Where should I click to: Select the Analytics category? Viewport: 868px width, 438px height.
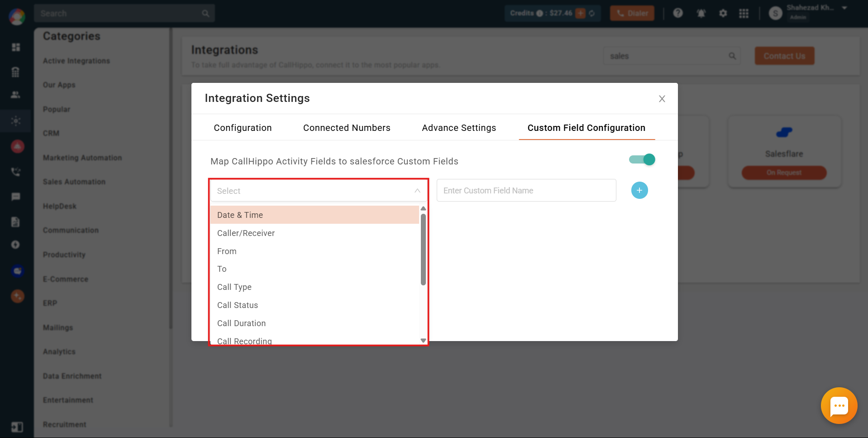point(59,351)
